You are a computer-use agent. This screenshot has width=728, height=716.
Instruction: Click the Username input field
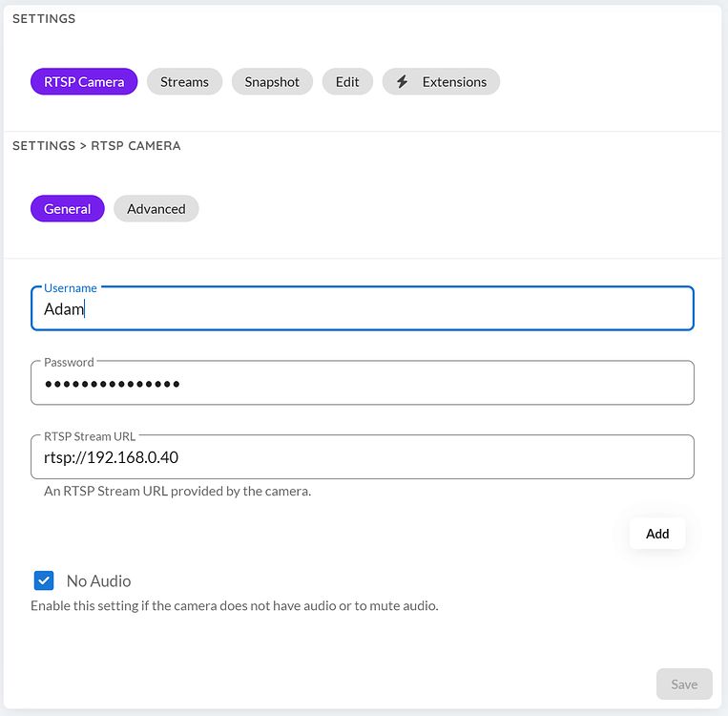coord(363,308)
